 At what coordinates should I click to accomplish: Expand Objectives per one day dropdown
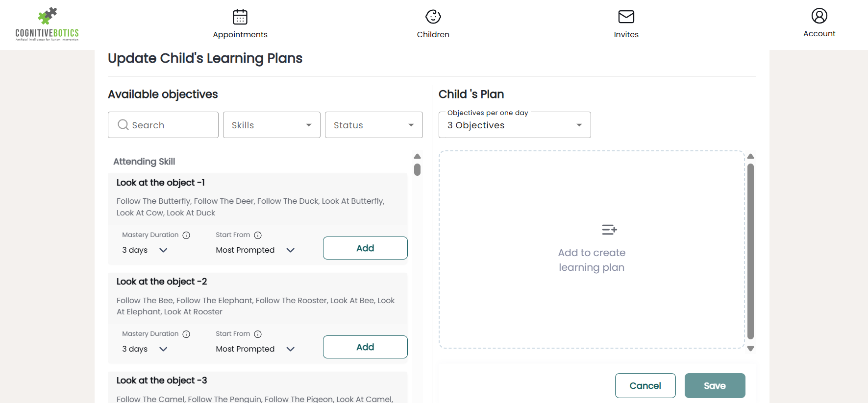tap(515, 125)
